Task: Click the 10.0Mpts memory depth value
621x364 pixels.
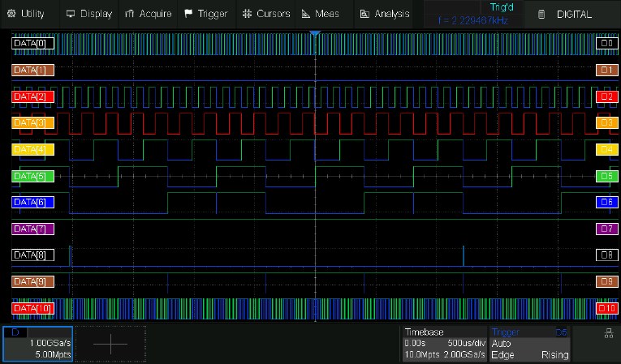Action: point(422,354)
